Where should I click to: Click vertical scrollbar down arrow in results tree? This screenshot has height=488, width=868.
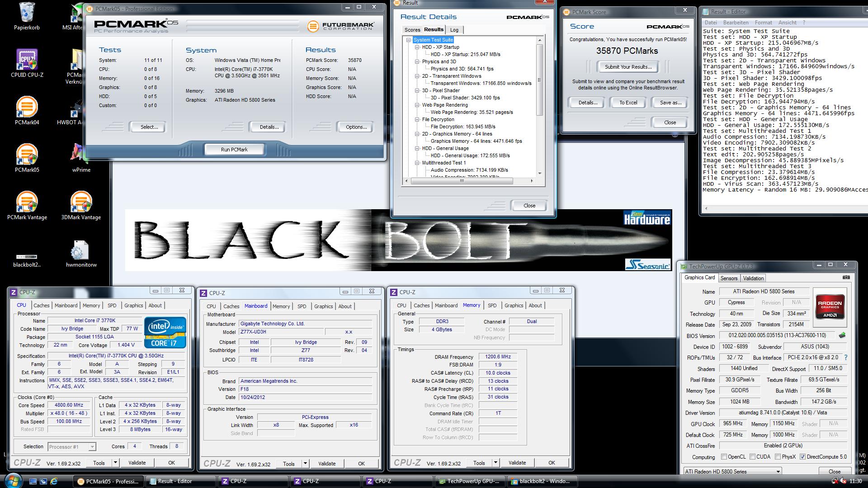pyautogui.click(x=539, y=173)
